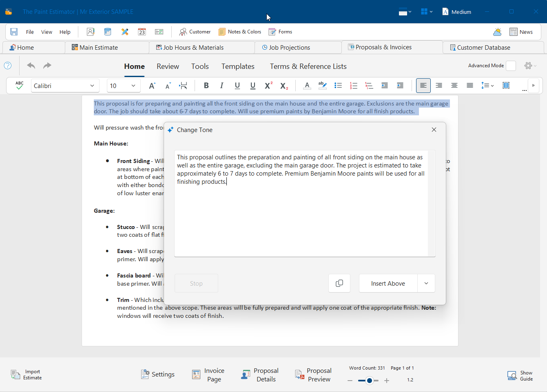Apply superscript formatting
The width and height of the screenshot is (547, 392).
coord(268,86)
